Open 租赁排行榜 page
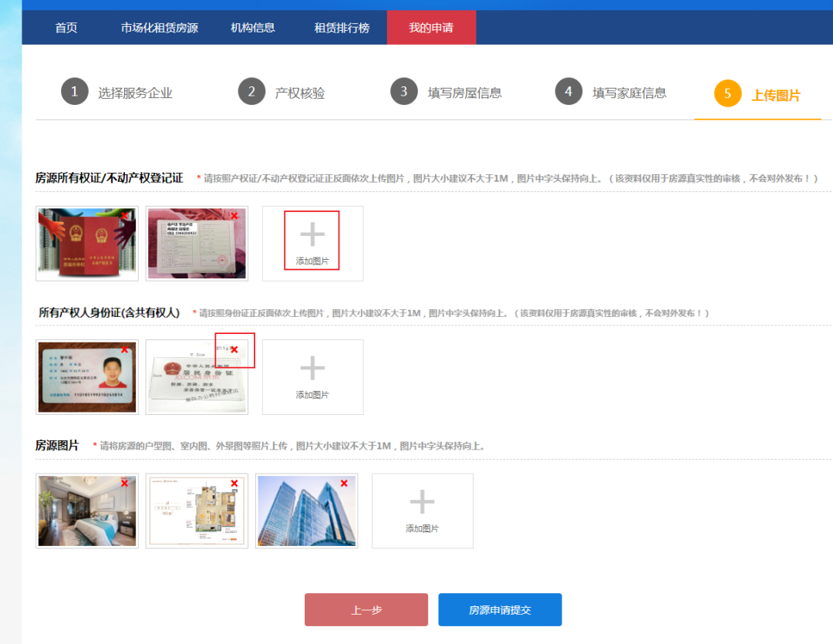This screenshot has height=644, width=833. coord(342,28)
